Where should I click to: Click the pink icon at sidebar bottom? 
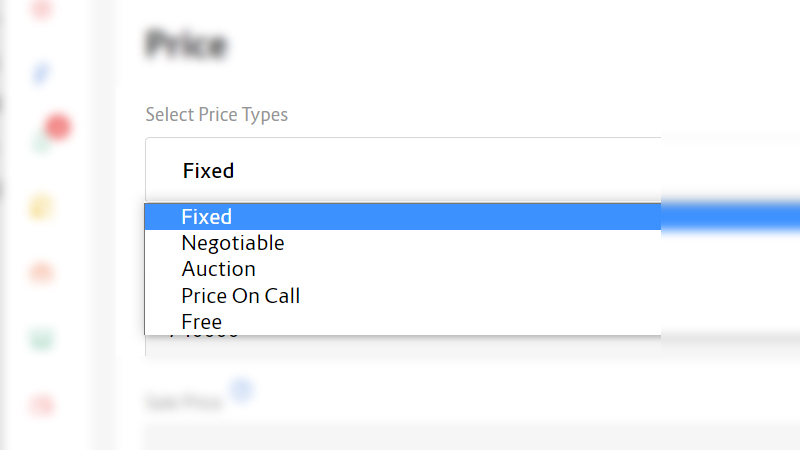[x=41, y=405]
